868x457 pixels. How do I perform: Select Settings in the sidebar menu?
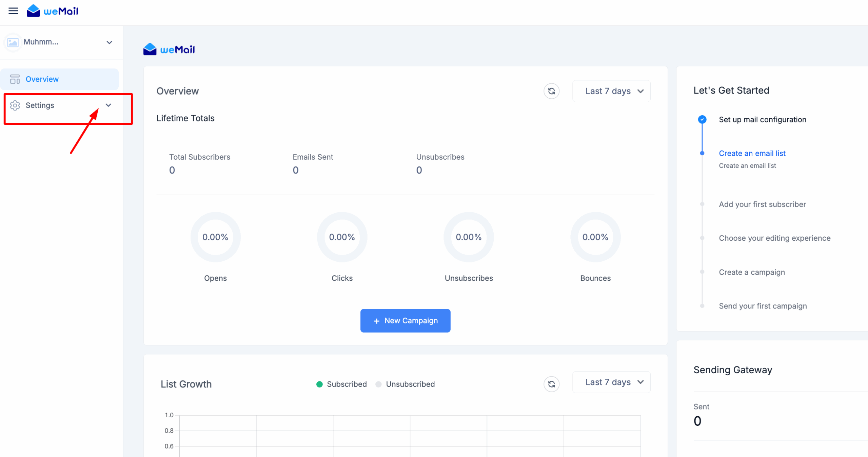click(x=40, y=105)
